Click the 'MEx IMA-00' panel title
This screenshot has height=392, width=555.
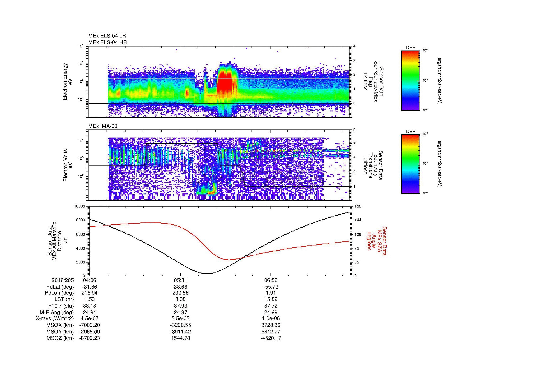pyautogui.click(x=103, y=126)
